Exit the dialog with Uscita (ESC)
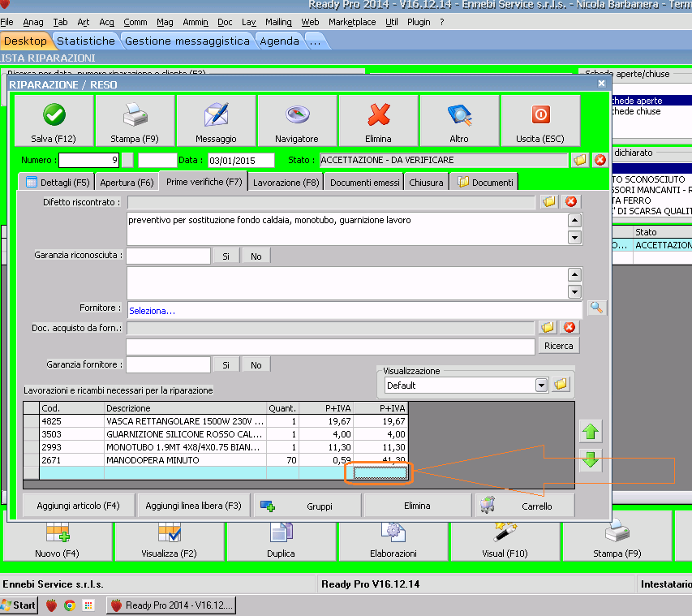The image size is (692, 616). click(540, 121)
